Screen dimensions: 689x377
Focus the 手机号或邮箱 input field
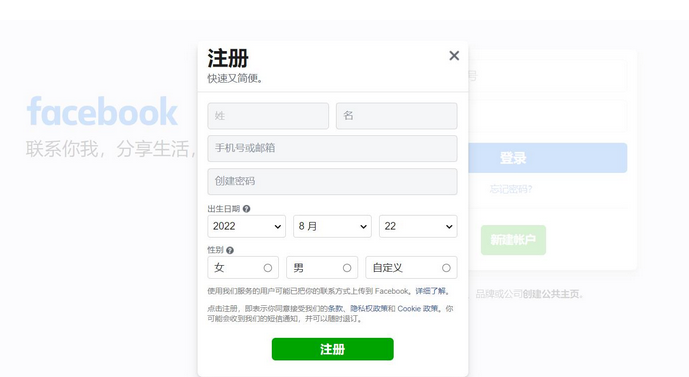point(332,149)
